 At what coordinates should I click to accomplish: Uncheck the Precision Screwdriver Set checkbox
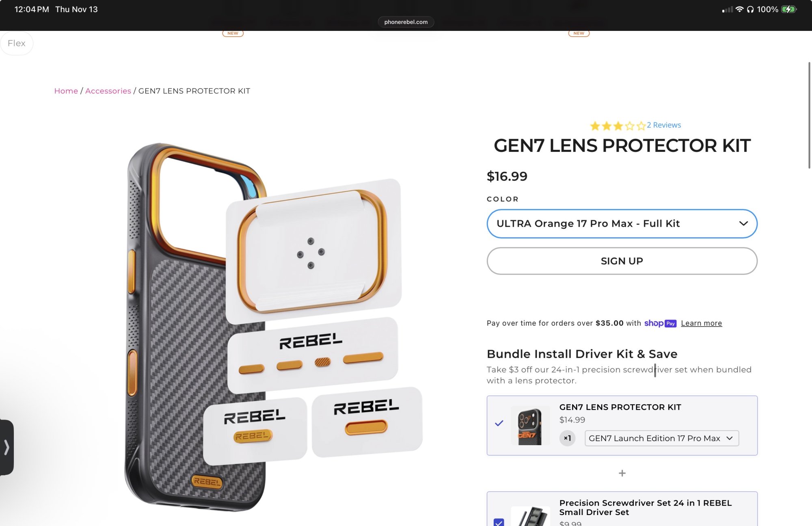point(499,522)
